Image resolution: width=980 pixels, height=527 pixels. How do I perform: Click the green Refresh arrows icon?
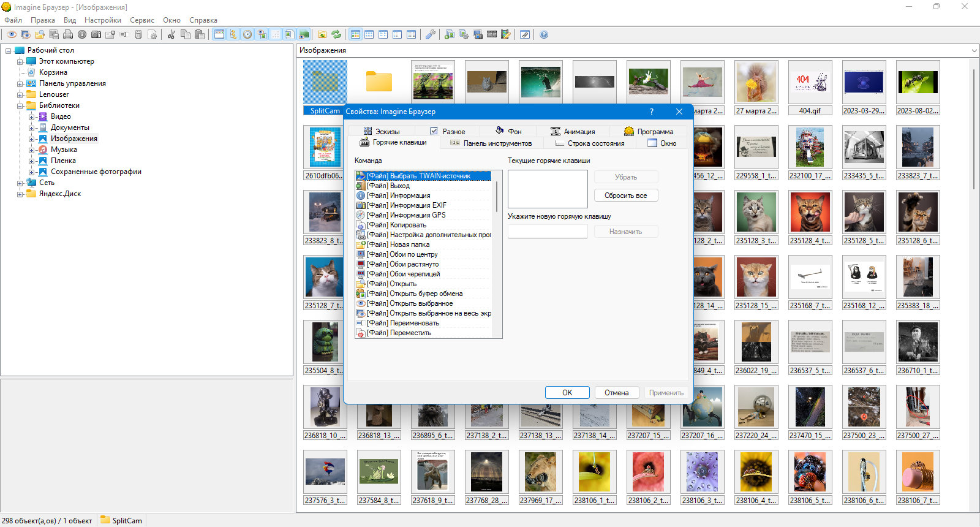click(x=336, y=34)
